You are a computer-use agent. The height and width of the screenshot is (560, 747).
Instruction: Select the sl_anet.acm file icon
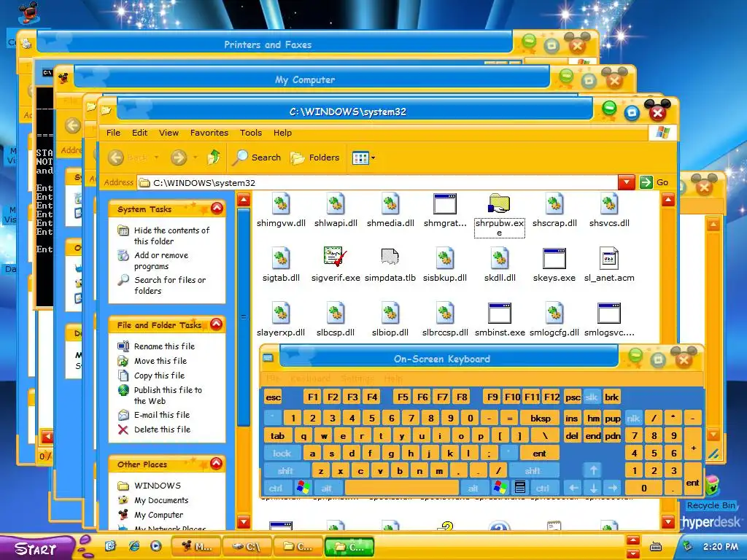pyautogui.click(x=609, y=259)
